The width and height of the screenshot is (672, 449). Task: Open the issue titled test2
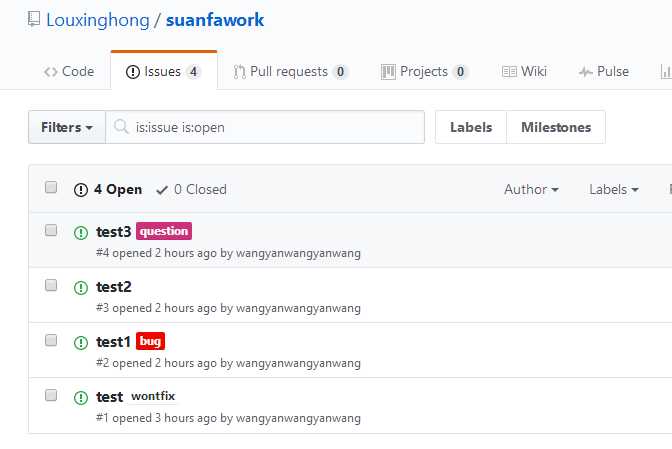tap(114, 287)
